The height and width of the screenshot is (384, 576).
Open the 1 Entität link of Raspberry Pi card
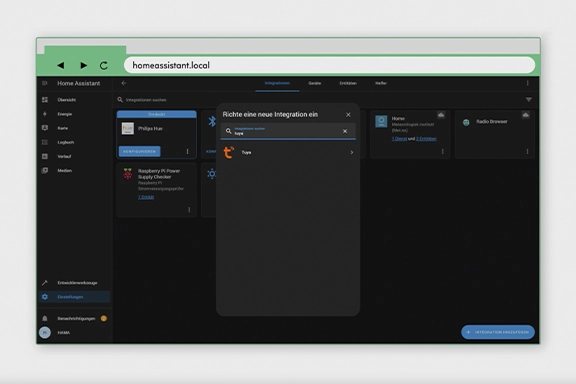click(x=146, y=197)
